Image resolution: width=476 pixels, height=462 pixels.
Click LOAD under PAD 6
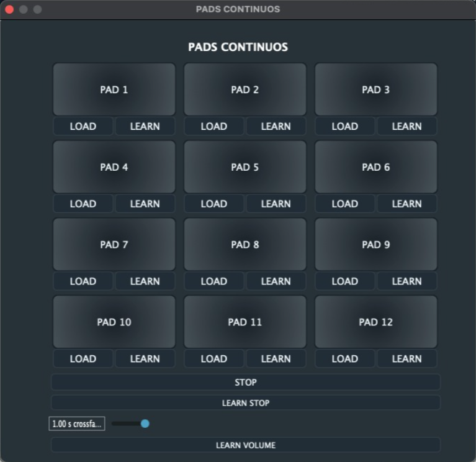[x=345, y=204]
